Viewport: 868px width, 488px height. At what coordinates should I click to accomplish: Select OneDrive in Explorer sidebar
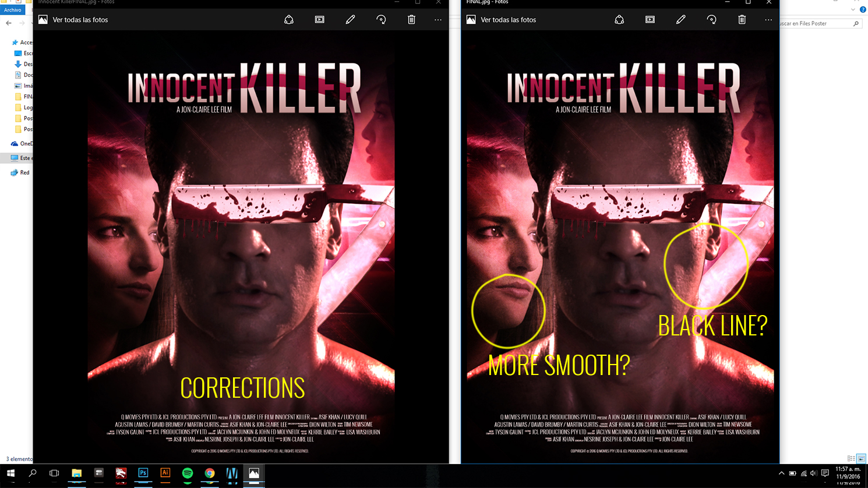tap(22, 144)
